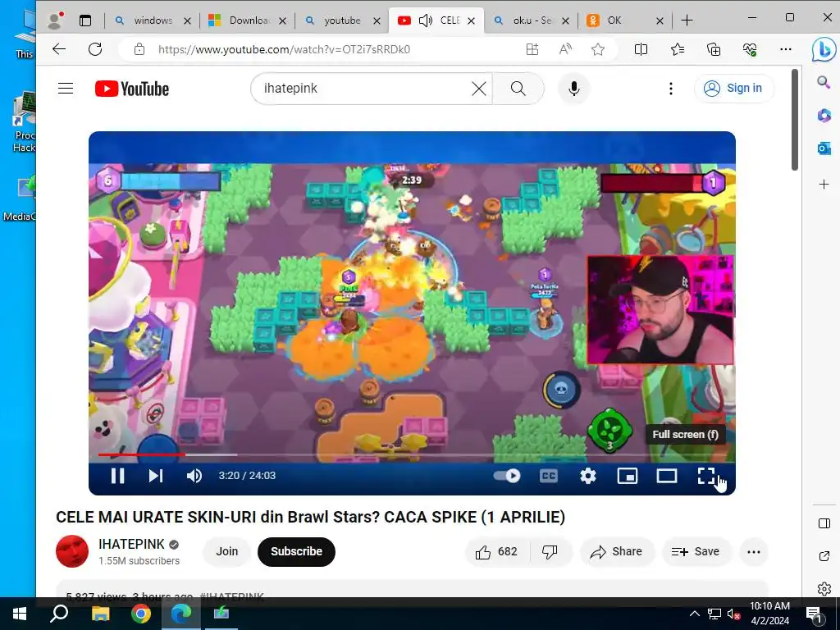Share the video

pos(617,551)
